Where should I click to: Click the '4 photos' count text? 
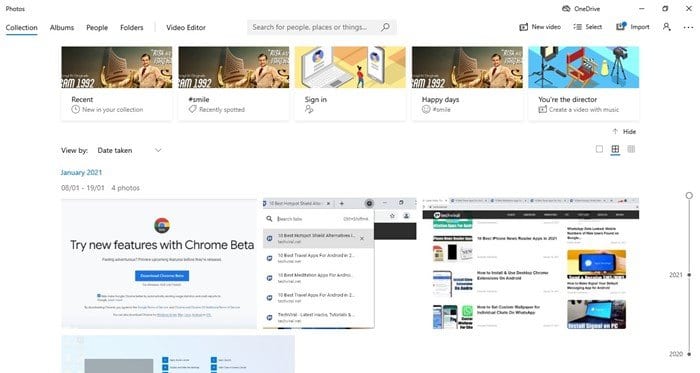pos(125,188)
